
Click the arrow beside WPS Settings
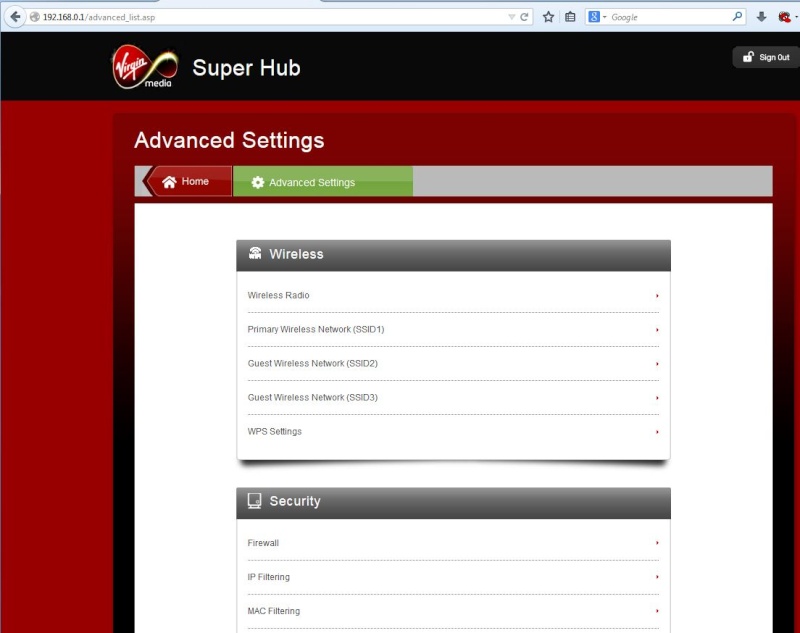(x=657, y=432)
